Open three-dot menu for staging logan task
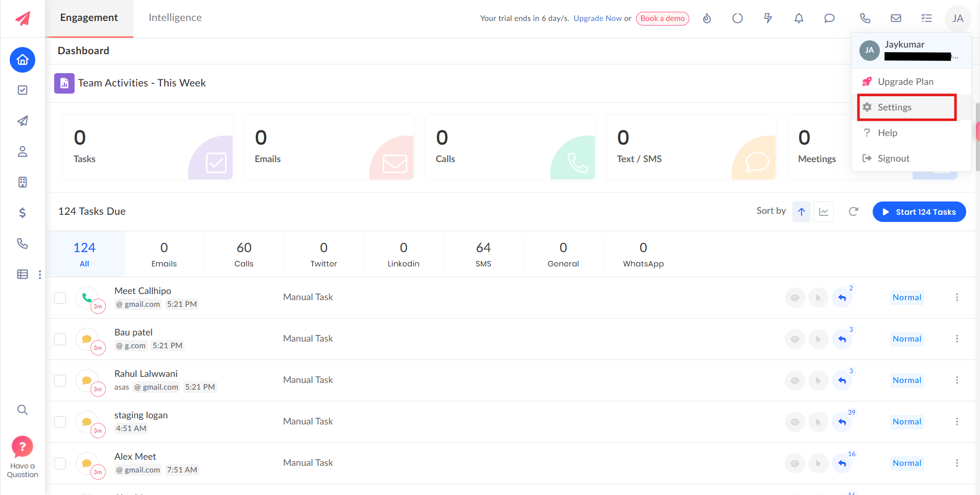 957,421
